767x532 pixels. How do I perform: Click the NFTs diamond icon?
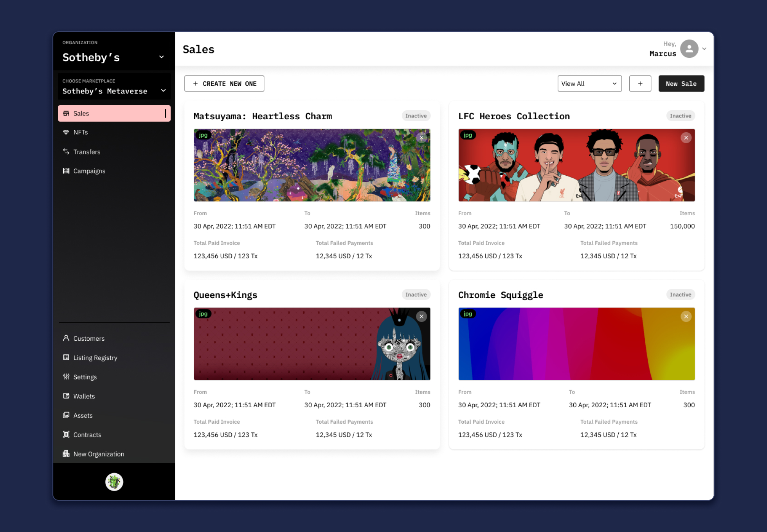(66, 132)
